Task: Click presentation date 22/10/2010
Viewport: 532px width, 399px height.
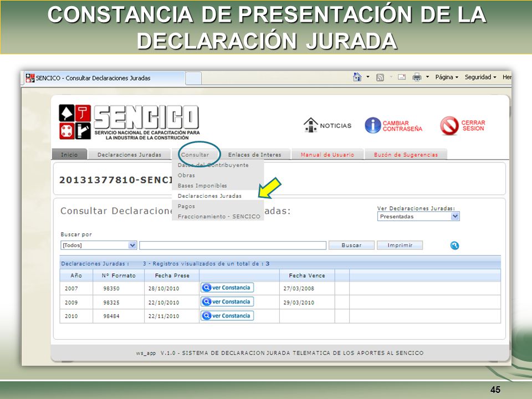Action: click(163, 303)
